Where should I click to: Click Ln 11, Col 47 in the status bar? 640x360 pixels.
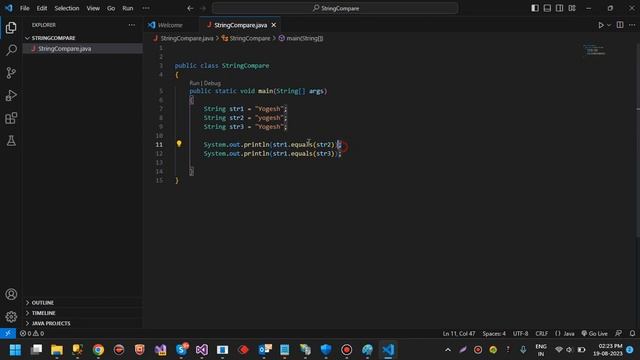(459, 333)
